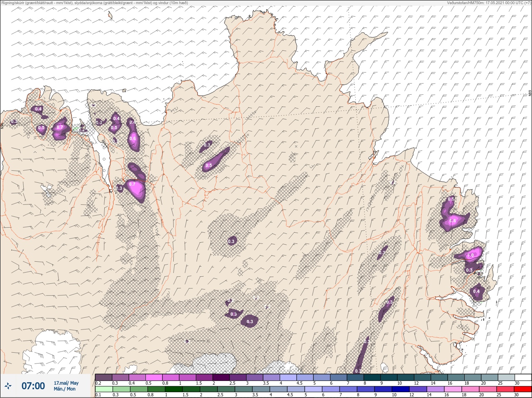Pick the top-row swatch between 4.5 and 5
532x398 pixels.
coord(305,377)
